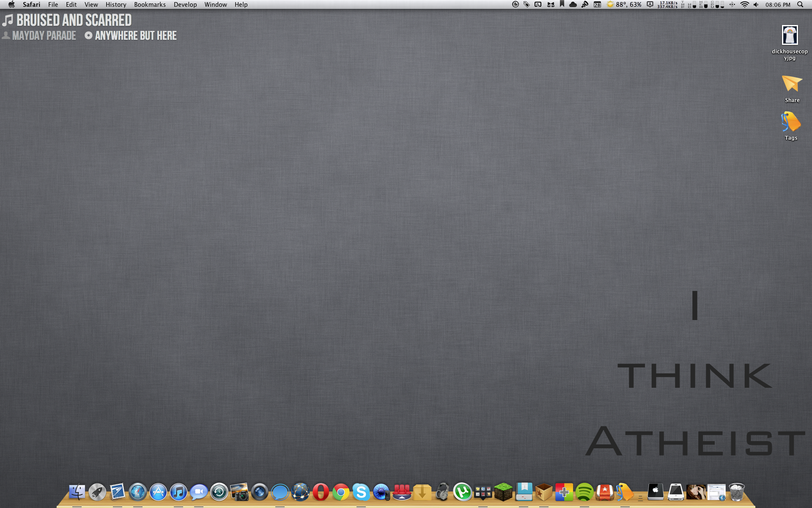The image size is (812, 508).
Task: Open the Opera browser dock icon
Action: [321, 492]
